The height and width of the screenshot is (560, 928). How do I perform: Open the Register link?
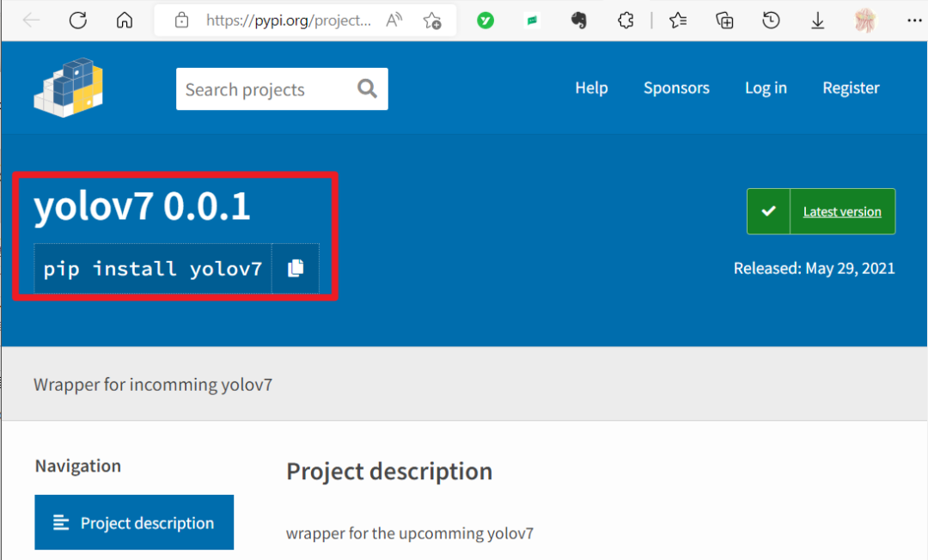click(851, 88)
